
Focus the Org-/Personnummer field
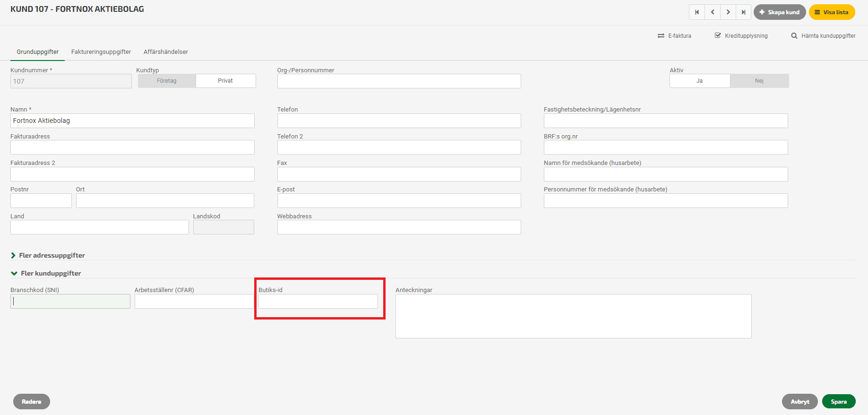(x=399, y=81)
